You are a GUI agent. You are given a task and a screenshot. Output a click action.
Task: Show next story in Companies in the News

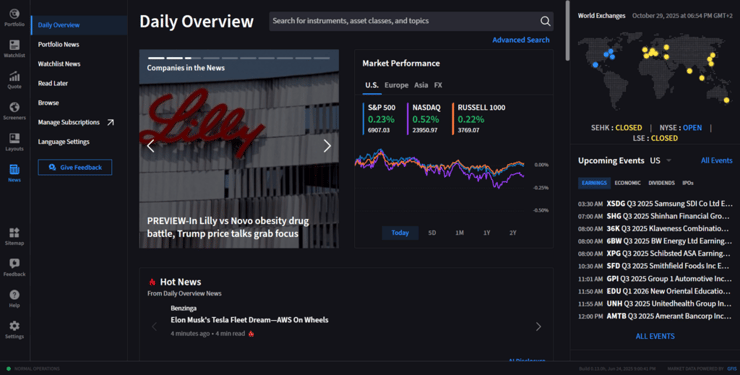coord(327,146)
